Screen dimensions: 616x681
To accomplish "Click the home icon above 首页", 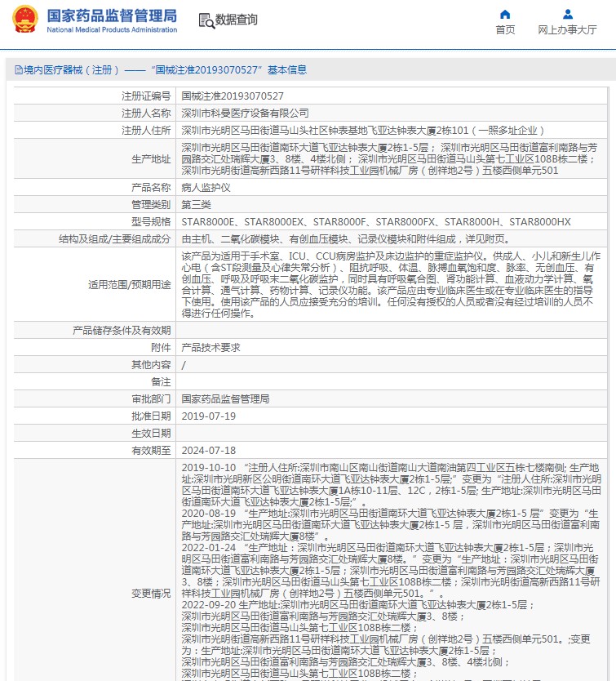I will pos(505,14).
